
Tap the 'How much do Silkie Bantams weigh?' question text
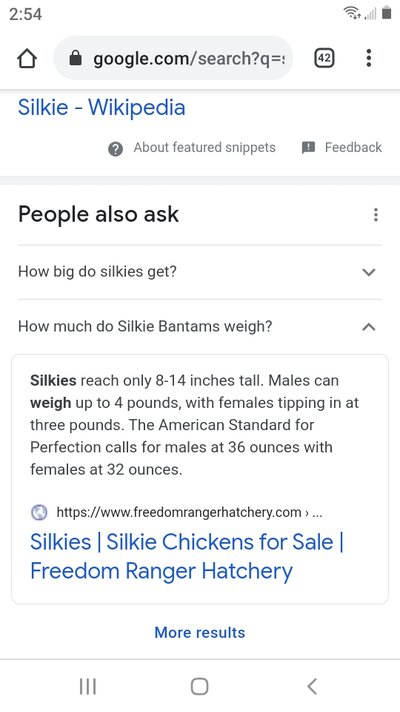145,326
